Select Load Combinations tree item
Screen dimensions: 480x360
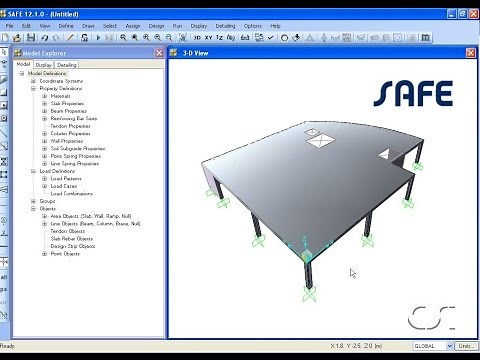[x=72, y=194]
